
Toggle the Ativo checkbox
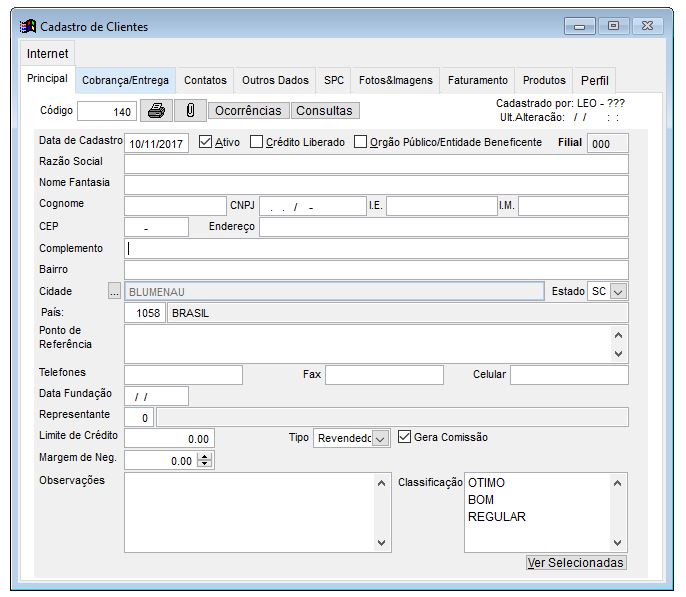(x=205, y=142)
